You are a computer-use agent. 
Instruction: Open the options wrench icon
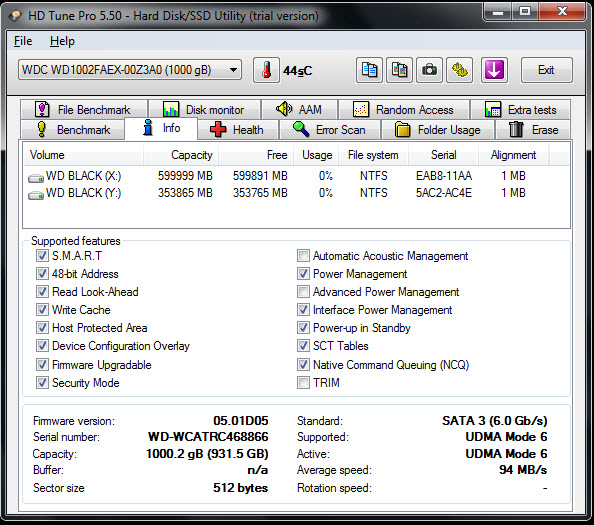[x=460, y=70]
